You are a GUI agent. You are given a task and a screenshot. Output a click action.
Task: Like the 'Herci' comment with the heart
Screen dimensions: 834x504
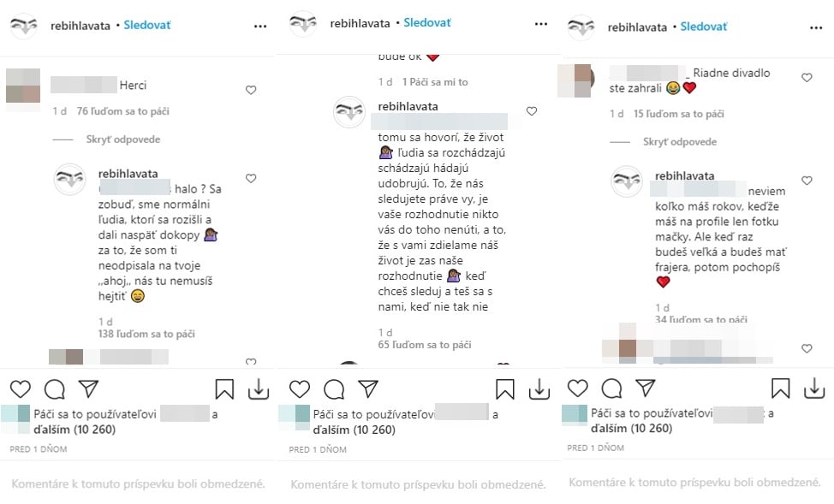pos(251,90)
